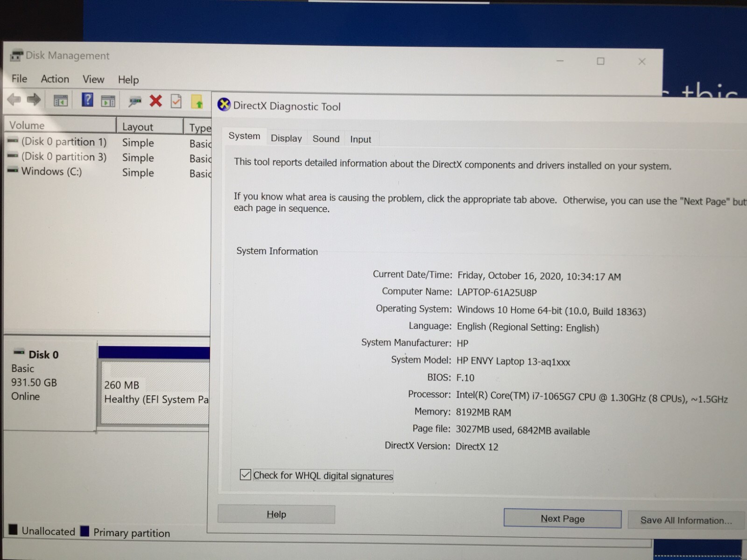Close the Disk Management window

pos(642,62)
